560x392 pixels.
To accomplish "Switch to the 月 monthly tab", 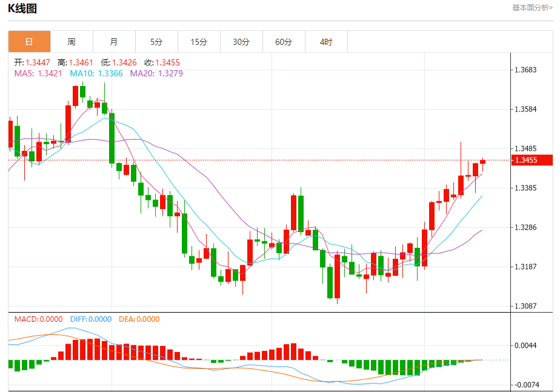I will [114, 42].
